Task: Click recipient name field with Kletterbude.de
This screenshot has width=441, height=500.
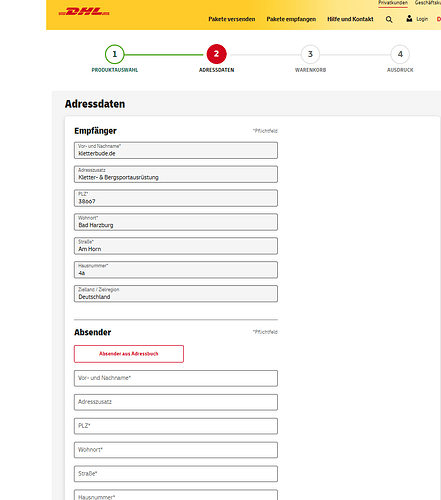Action: click(x=176, y=150)
